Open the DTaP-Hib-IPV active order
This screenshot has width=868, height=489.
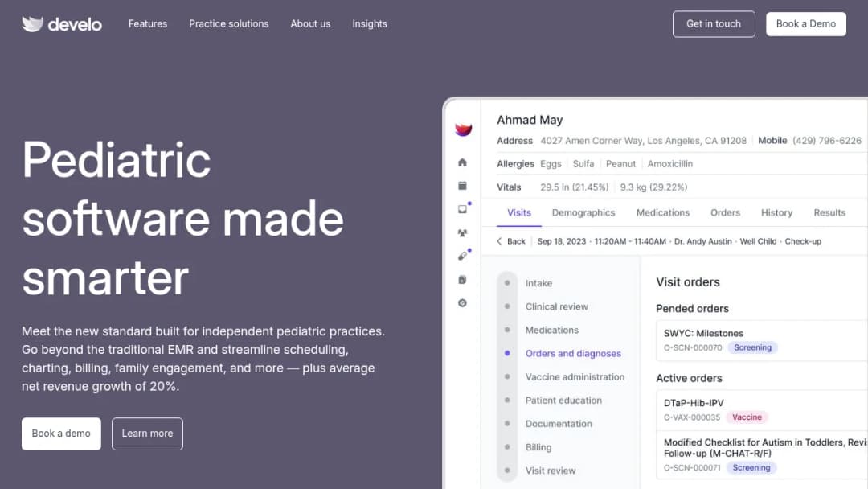click(762, 410)
